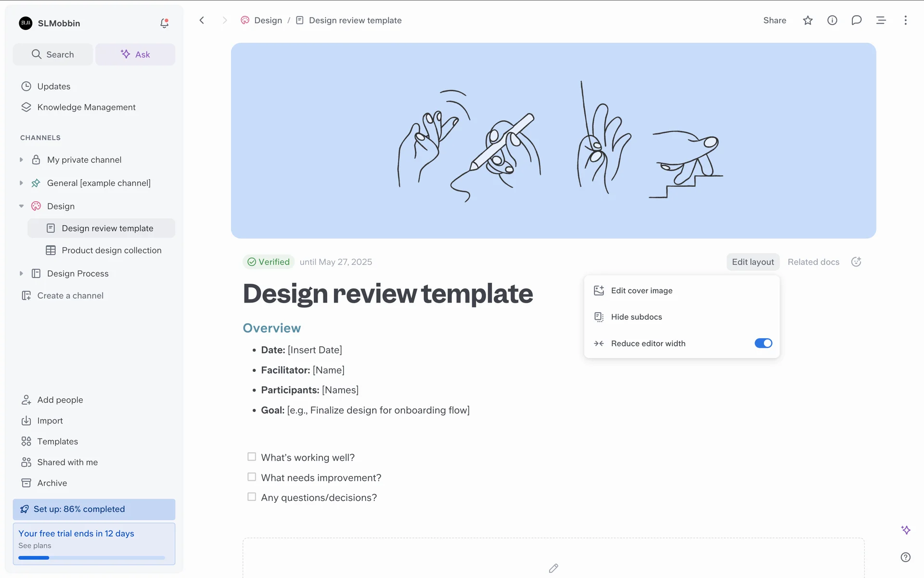The width and height of the screenshot is (924, 578).
Task: Click the free trial progress bar
Action: [x=91, y=558]
